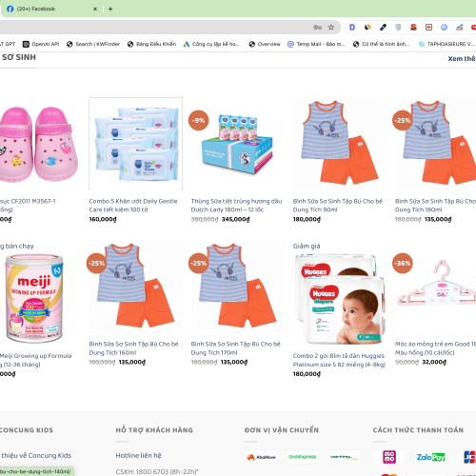The width and height of the screenshot is (476, 476).
Task: Click the CSKH: 1800 6703 hotline text
Action: [x=157, y=472]
